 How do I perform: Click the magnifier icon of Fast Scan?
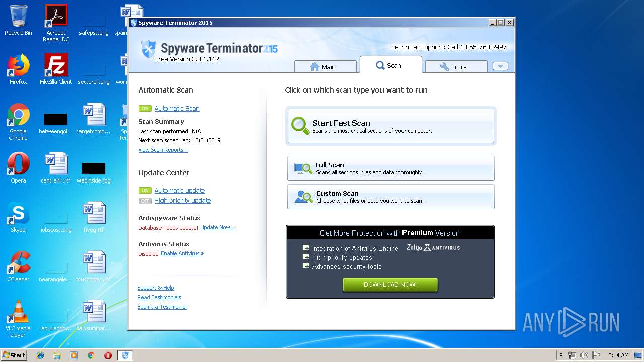click(300, 126)
